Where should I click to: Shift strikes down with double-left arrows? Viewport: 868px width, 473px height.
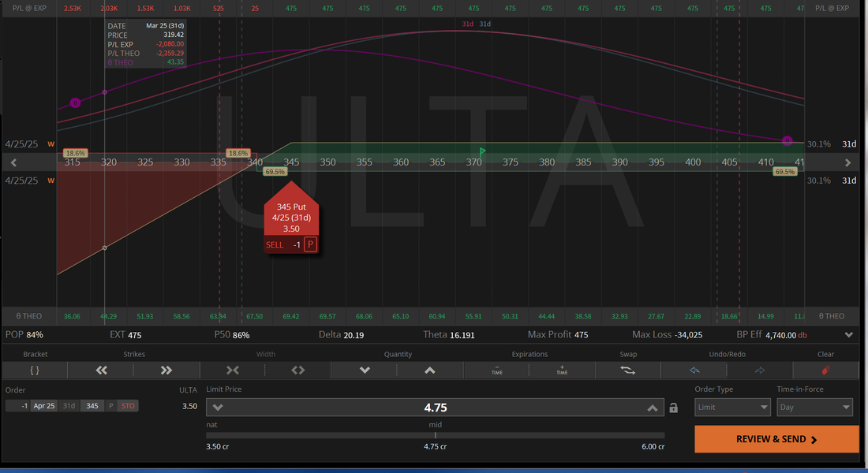click(x=101, y=370)
